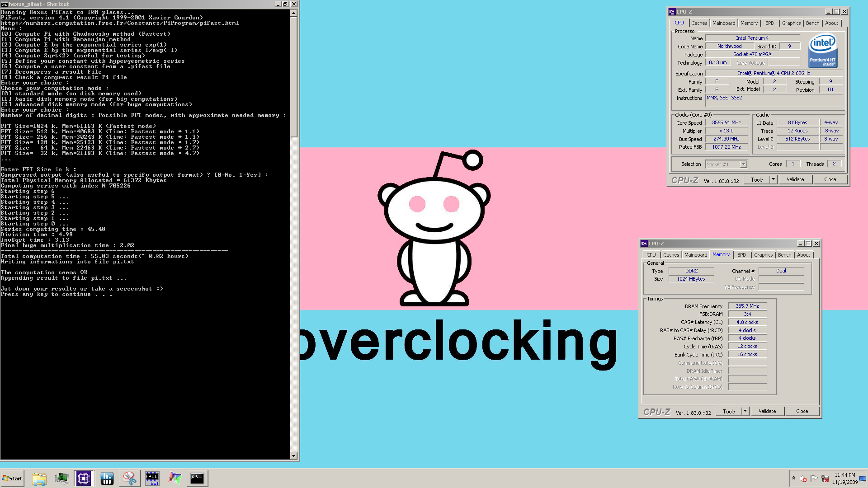
Task: Click the Intel Pentium 4 name field
Action: coord(752,38)
